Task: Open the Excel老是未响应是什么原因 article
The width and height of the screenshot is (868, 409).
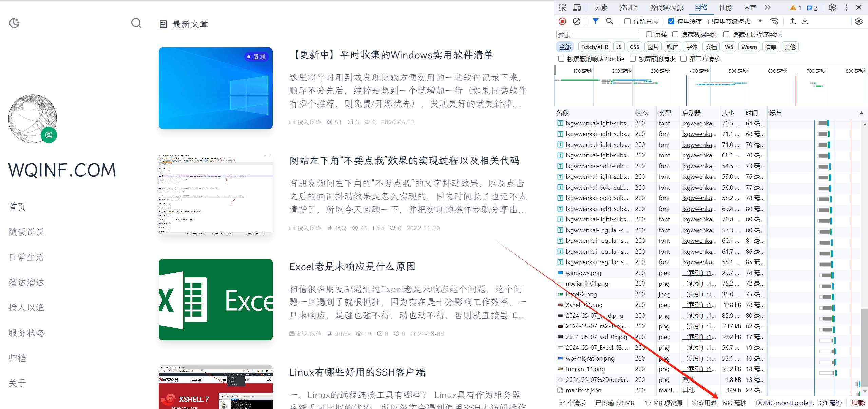Action: coord(352,267)
